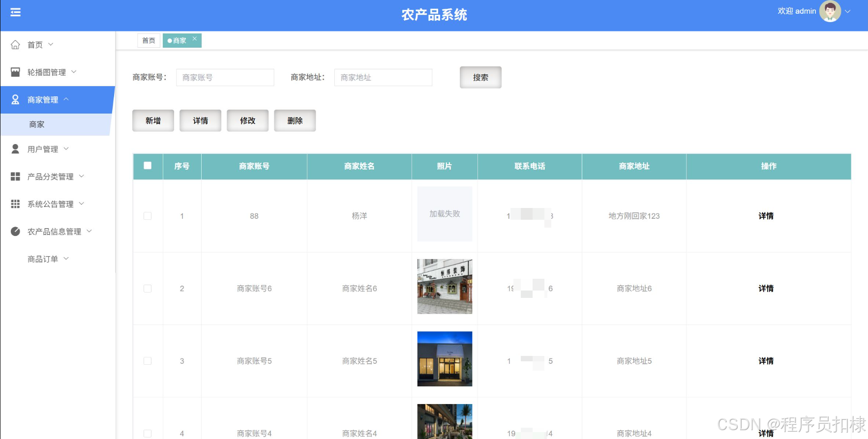Check the row checkbox for 商家账号6

pos(148,289)
